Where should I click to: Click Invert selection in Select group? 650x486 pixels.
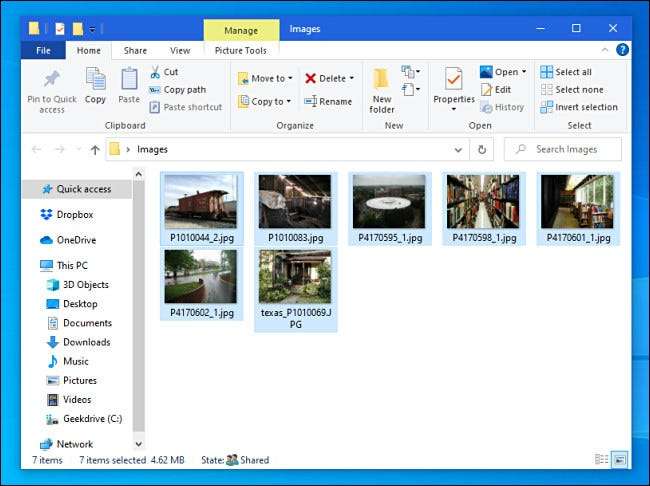578,107
